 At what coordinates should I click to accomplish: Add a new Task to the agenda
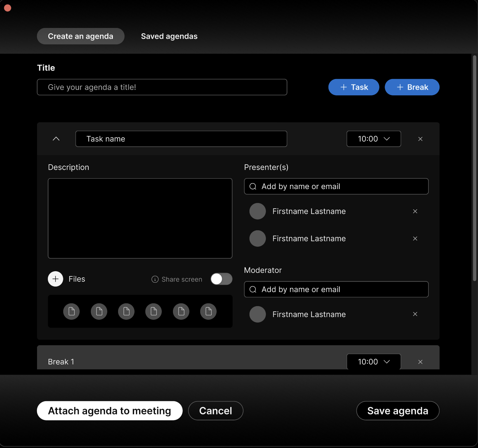(x=354, y=87)
